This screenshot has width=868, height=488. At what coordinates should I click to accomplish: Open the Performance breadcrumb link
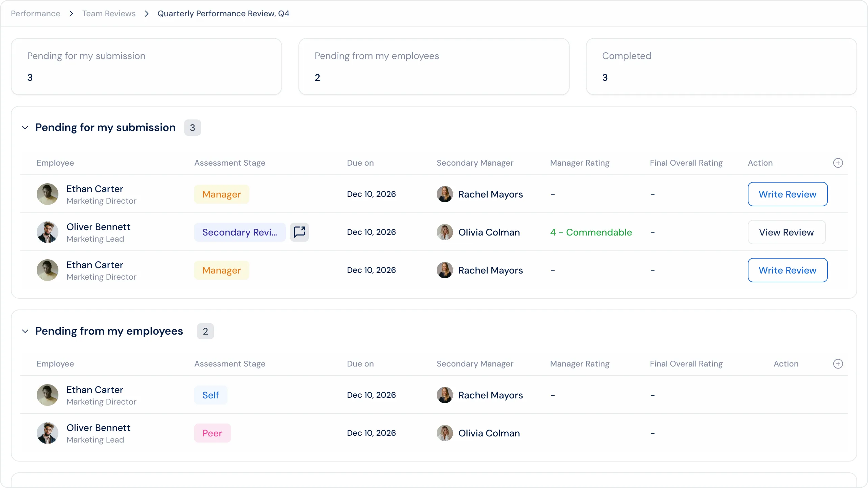point(35,14)
